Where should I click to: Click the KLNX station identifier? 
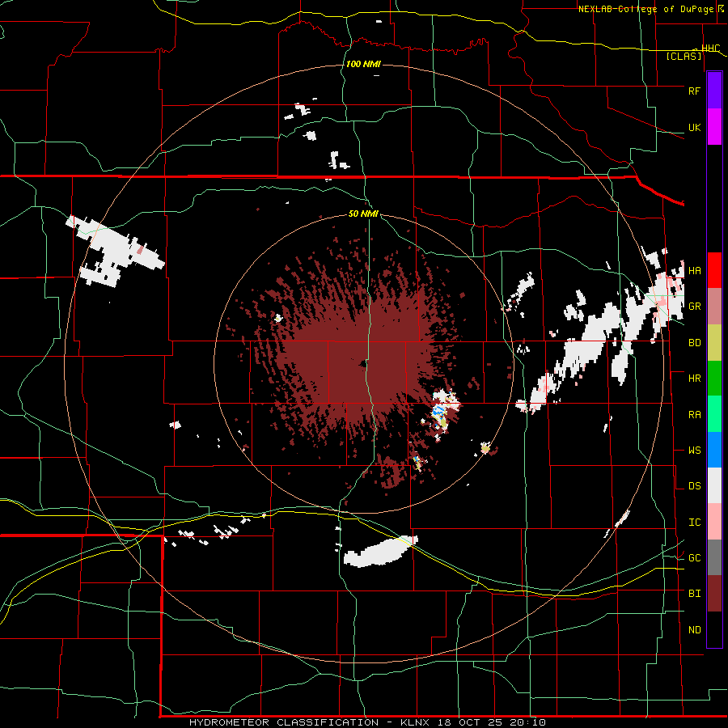pos(415,722)
